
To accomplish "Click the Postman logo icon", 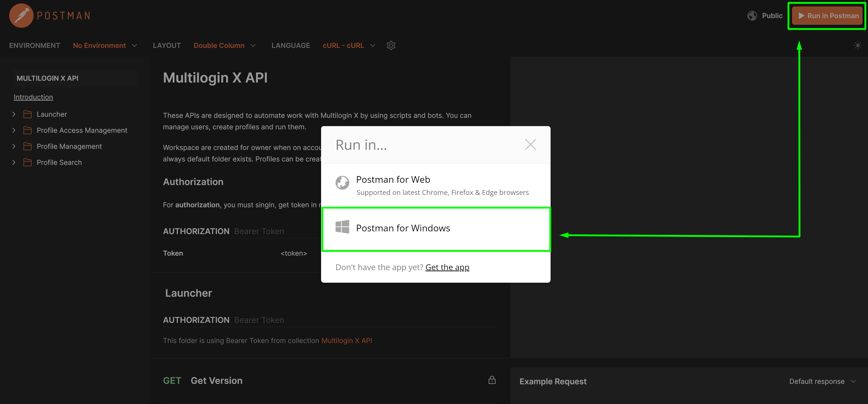I will 21,16.
